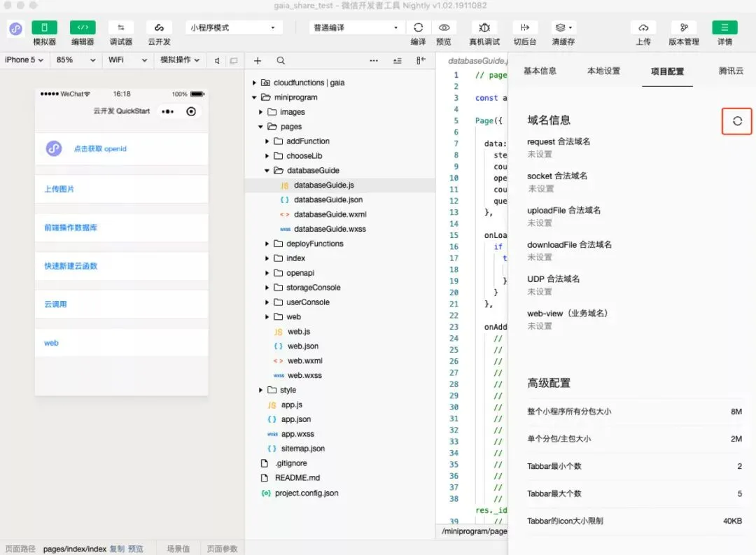Open the 普通编译 compile mode dropdown

[x=356, y=27]
